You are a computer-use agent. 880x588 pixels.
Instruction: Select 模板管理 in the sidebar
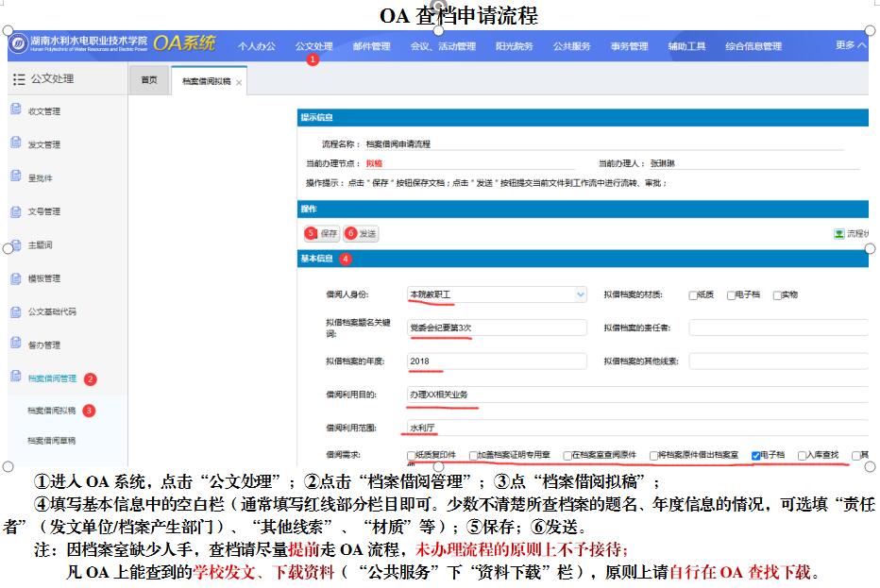tap(44, 278)
